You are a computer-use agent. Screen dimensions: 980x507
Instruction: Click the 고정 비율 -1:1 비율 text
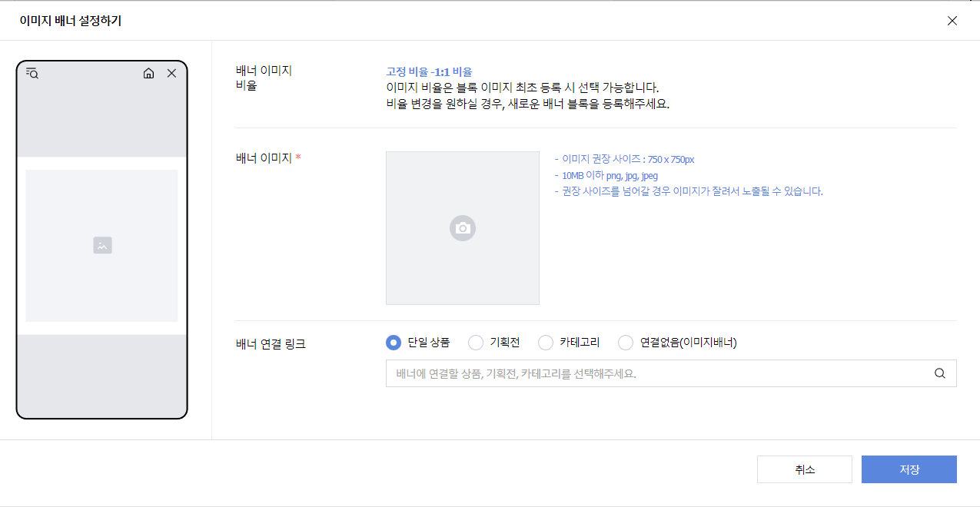pos(429,71)
